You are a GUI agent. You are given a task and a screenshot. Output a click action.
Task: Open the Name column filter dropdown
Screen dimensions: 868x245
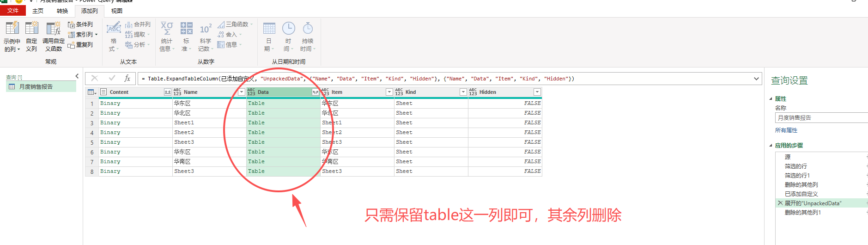click(x=241, y=92)
